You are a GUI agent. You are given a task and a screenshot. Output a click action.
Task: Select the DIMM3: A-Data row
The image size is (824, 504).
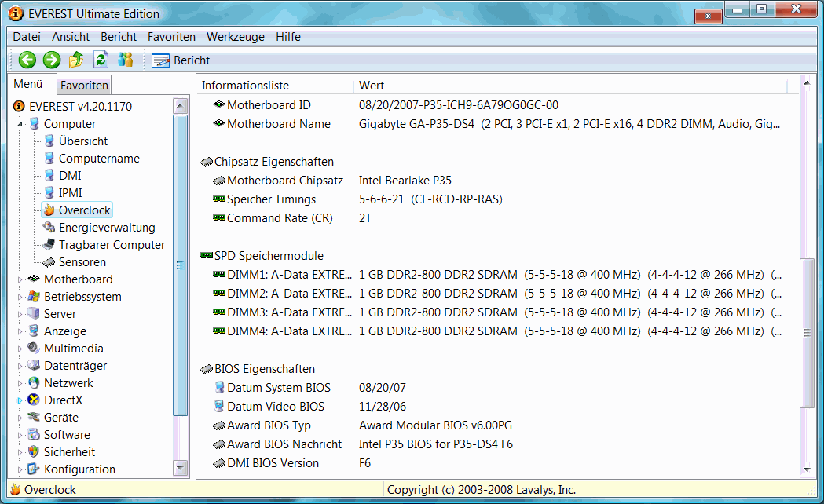[498, 312]
